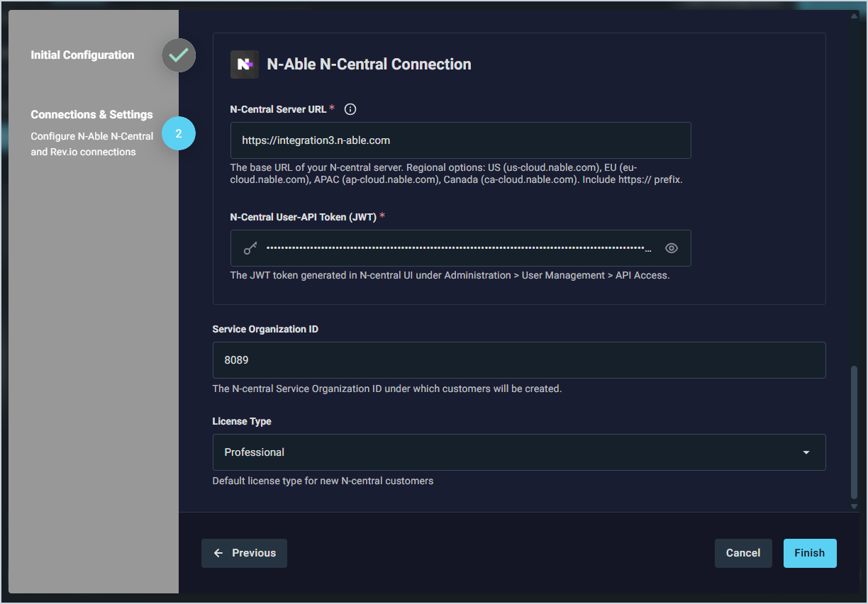Show the hidden JWT token
The width and height of the screenshot is (868, 604).
tap(672, 248)
